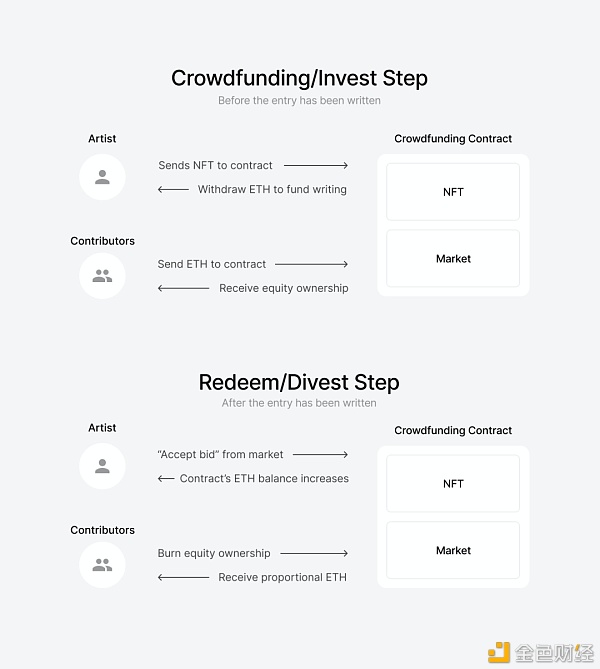Click the arrow after "Sends NFT to contract"
The image size is (600, 669).
pyautogui.click(x=315, y=165)
